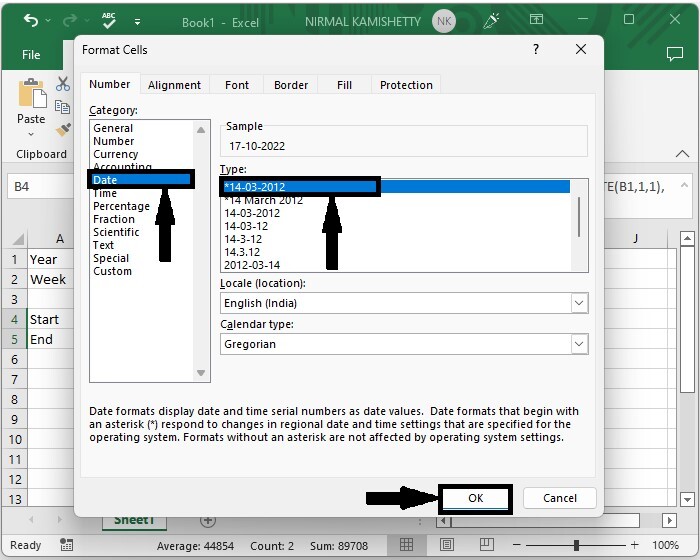The height and width of the screenshot is (560, 700).
Task: Click the Paste clipboard icon
Action: pyautogui.click(x=31, y=95)
